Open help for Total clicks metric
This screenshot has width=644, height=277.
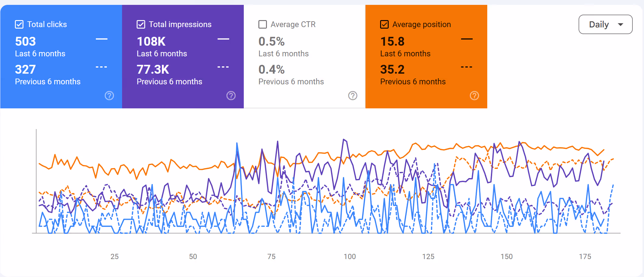pos(109,96)
